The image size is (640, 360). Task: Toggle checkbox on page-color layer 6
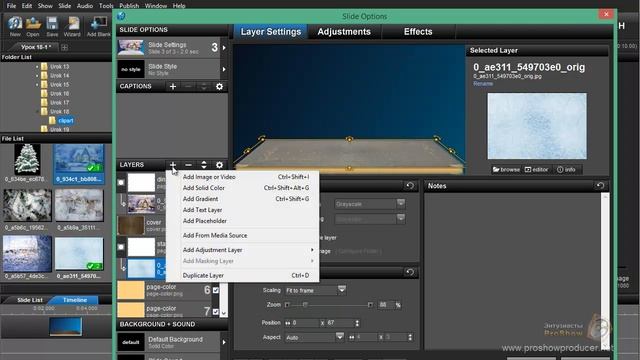coord(216,290)
